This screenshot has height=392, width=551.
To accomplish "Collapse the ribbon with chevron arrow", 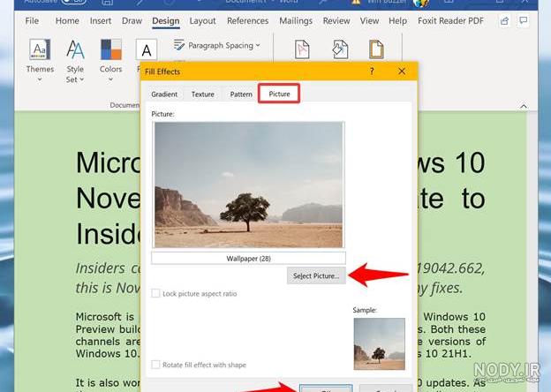I will [524, 106].
